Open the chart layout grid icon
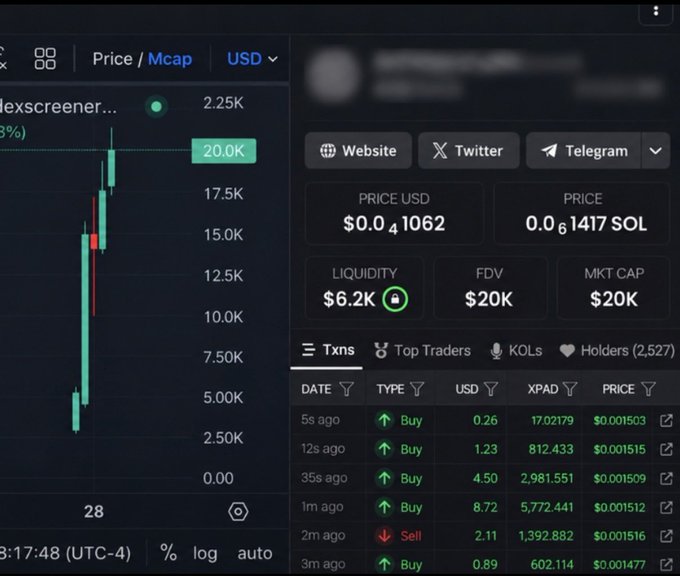680x576 pixels. coord(45,59)
